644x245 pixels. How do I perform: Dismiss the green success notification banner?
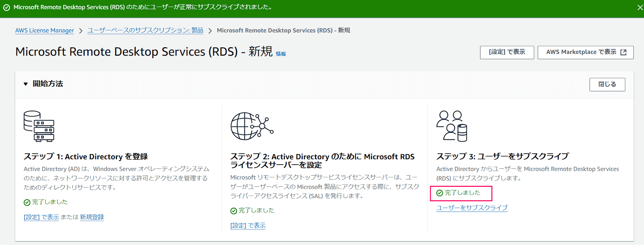(x=640, y=7)
